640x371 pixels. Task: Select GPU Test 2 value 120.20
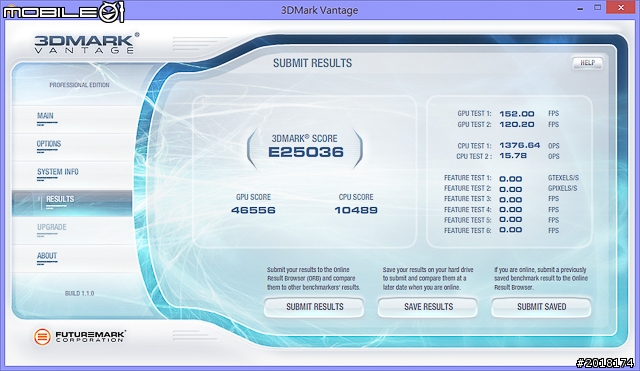point(517,124)
